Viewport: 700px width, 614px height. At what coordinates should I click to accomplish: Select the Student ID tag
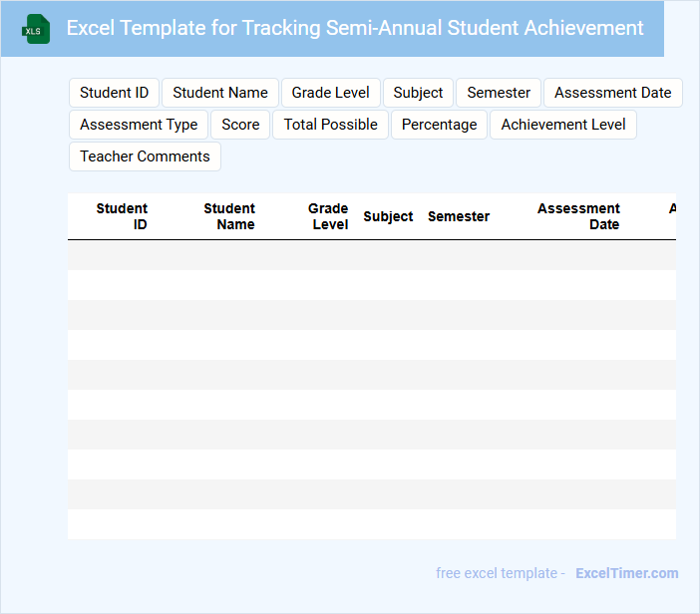pyautogui.click(x=114, y=93)
